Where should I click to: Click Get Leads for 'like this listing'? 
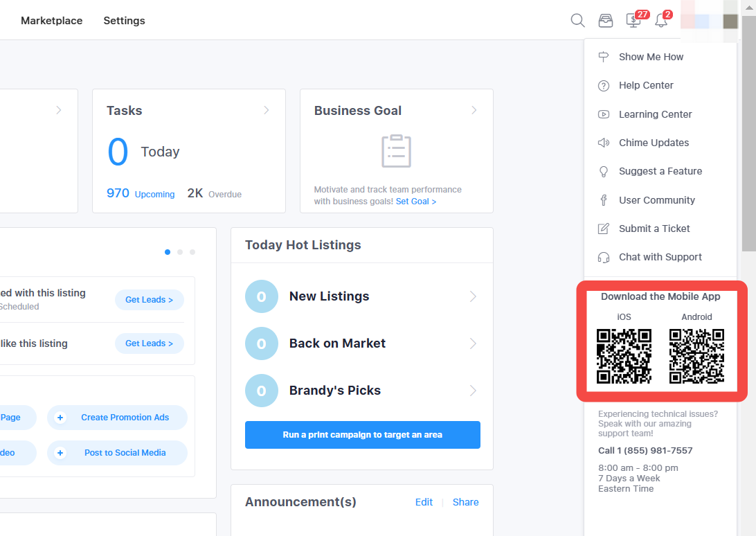tap(150, 343)
